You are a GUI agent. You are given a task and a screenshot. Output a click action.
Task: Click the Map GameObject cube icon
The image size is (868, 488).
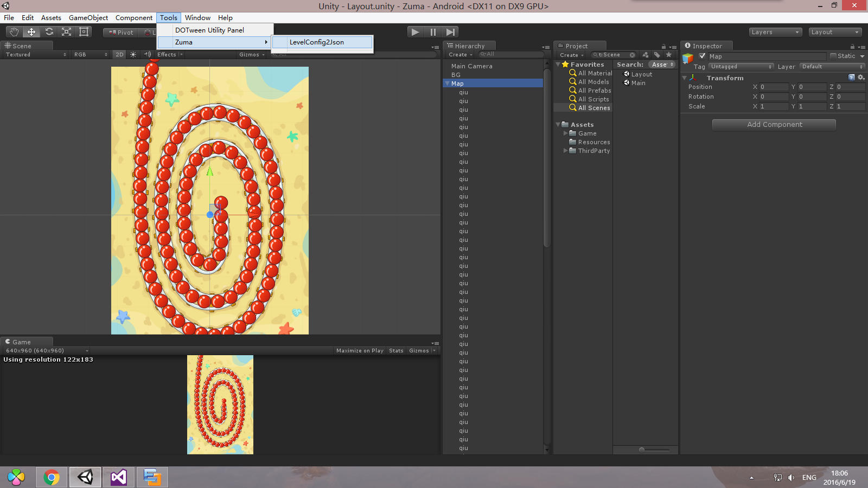[x=688, y=58]
